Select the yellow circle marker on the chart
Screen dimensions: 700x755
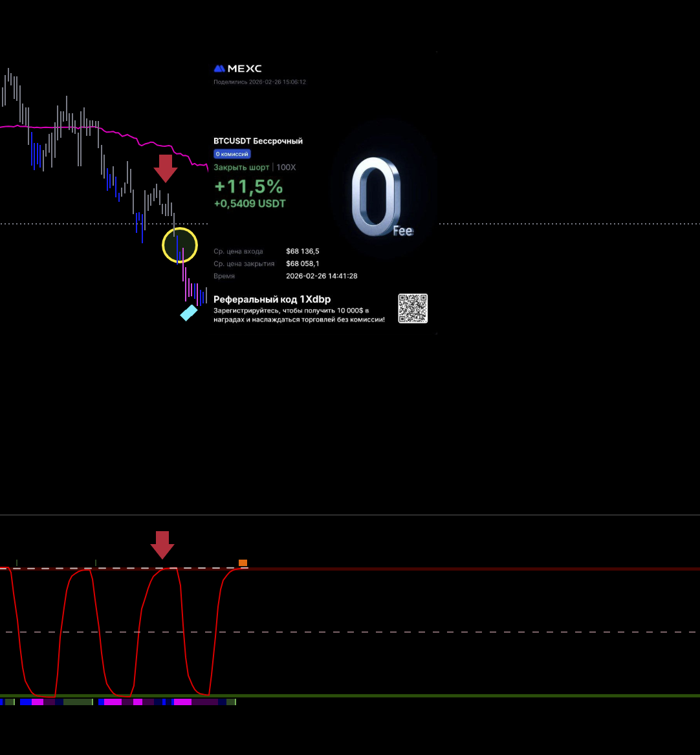[179, 245]
